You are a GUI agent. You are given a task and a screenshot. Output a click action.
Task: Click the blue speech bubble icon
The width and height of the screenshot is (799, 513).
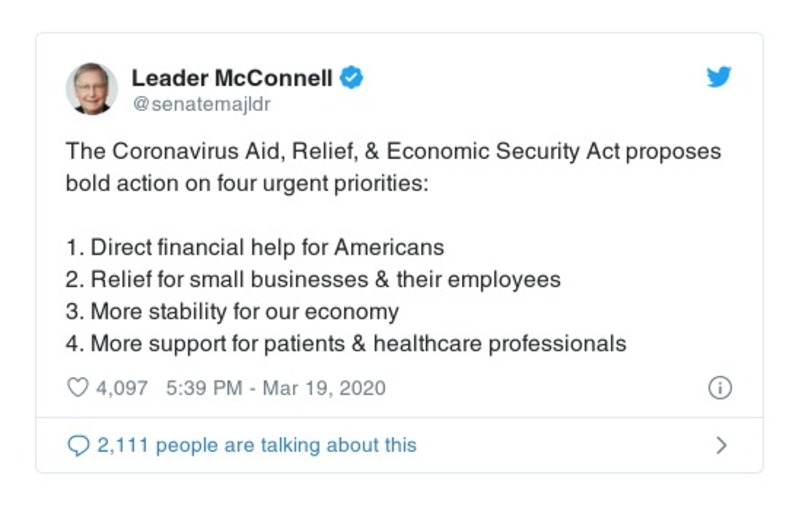tap(78, 445)
